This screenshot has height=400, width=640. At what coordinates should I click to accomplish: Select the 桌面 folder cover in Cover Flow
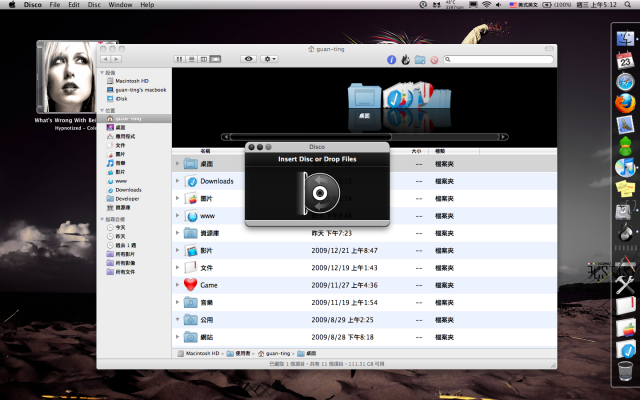(x=364, y=97)
